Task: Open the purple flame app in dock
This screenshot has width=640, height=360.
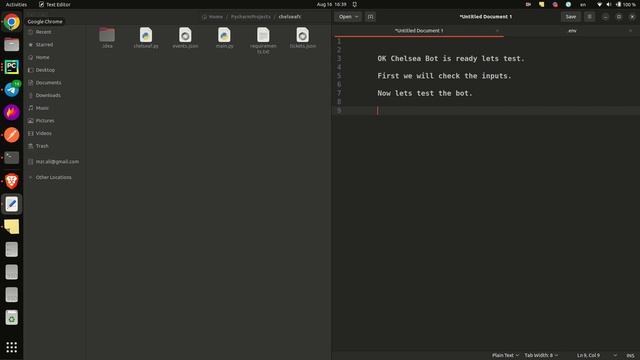Action: 11,112
